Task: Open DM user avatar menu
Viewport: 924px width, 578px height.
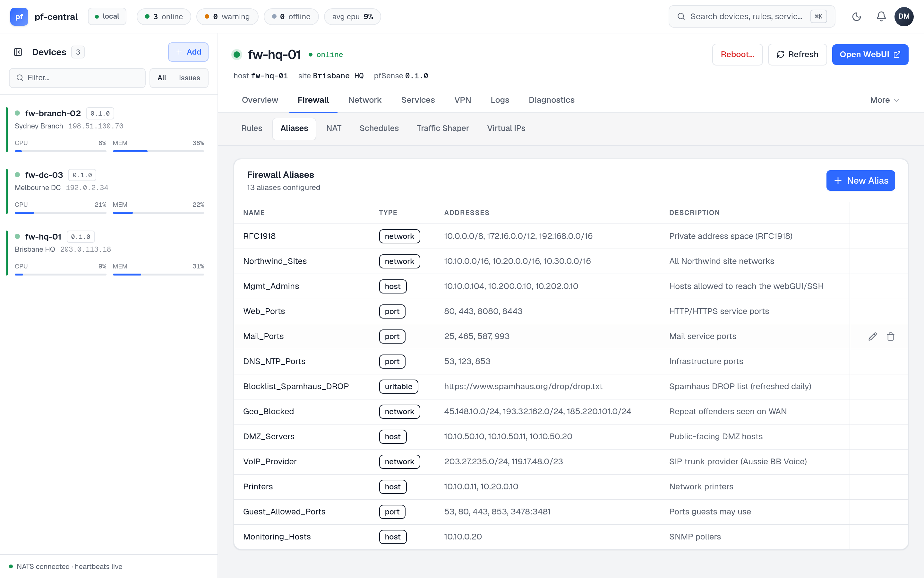Action: coord(904,16)
